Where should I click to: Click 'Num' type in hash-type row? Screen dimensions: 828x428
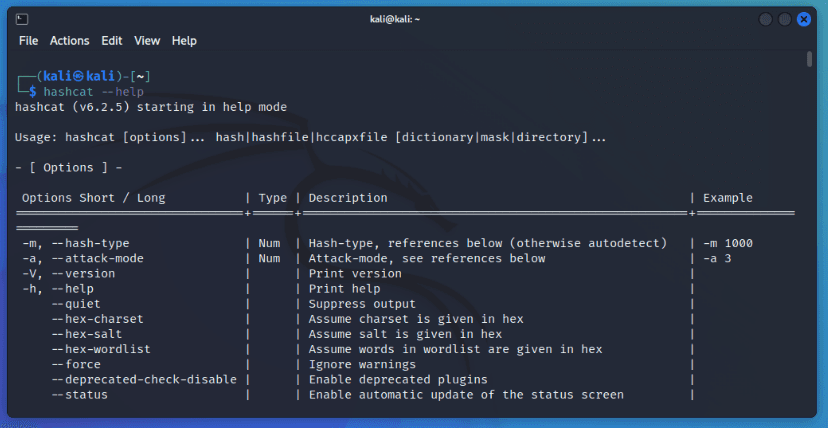(269, 244)
